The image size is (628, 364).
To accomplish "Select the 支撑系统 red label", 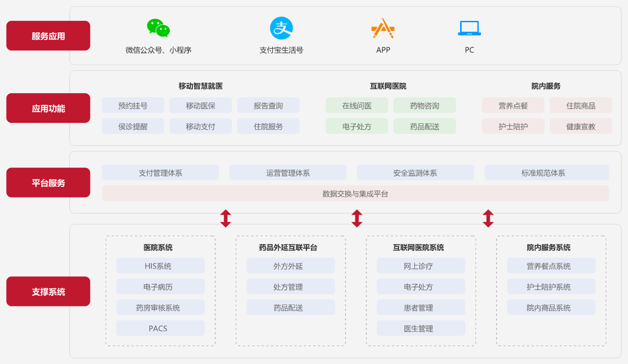I will [48, 291].
